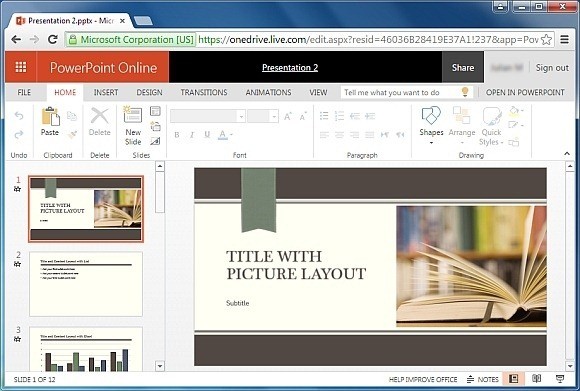Open the FILE tab
Image resolution: width=580 pixels, height=391 pixels.
coord(24,92)
